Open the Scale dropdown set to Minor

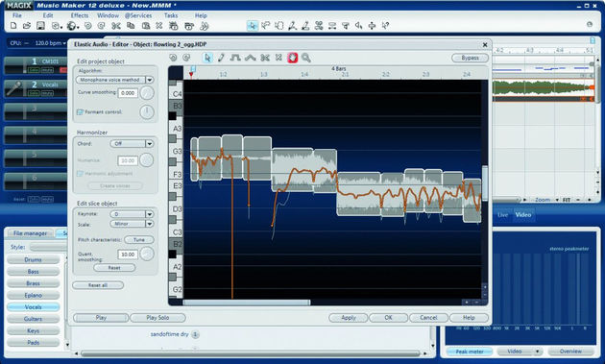point(132,224)
